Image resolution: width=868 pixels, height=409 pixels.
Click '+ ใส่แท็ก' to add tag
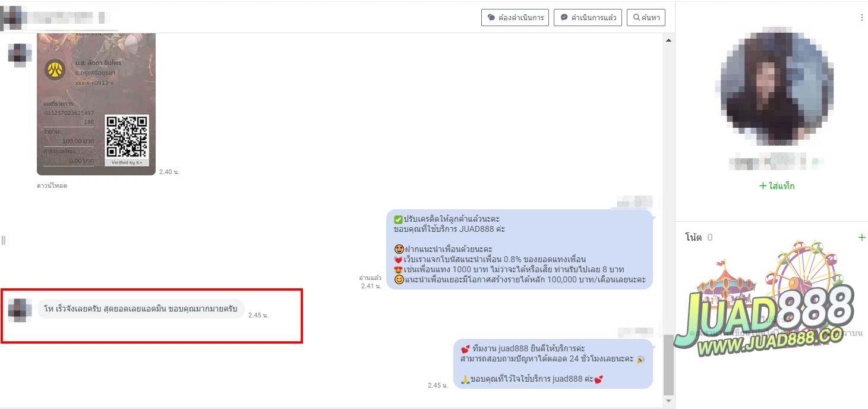click(x=777, y=186)
